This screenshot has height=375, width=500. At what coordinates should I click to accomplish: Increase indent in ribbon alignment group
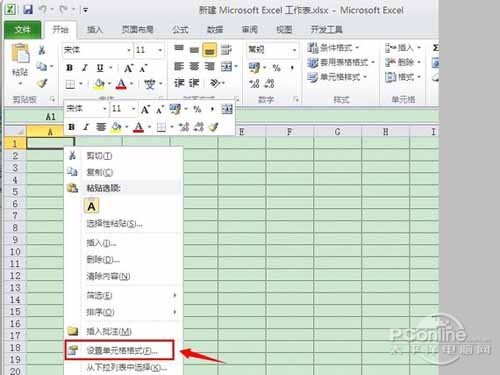[194, 83]
